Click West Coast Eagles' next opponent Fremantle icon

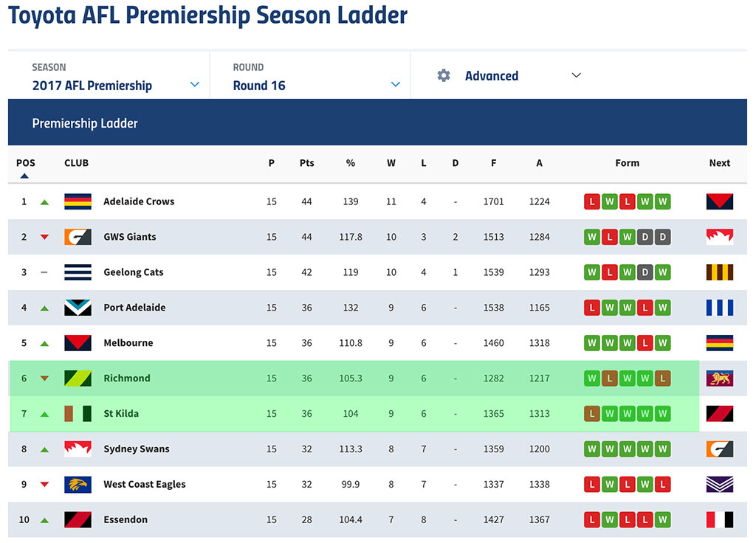[719, 484]
